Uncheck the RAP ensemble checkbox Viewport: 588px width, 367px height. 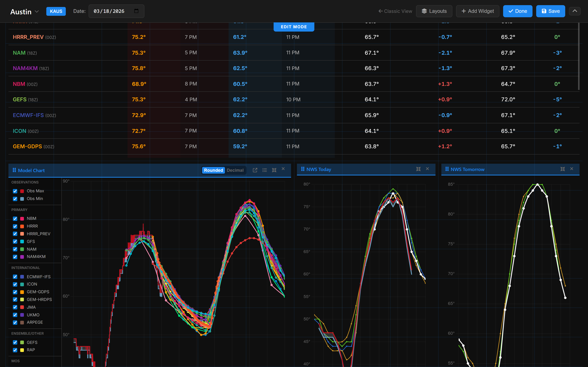point(15,350)
